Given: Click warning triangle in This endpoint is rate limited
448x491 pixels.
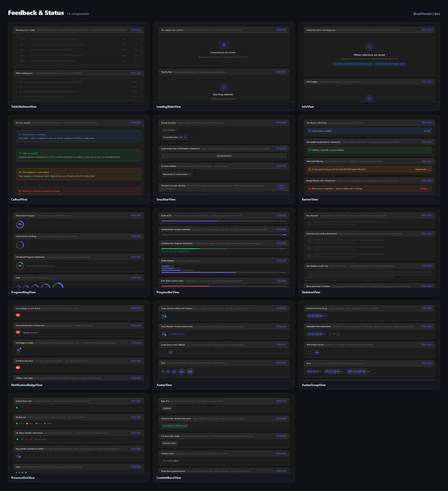Looking at the screenshot, I should (x=20, y=172).
